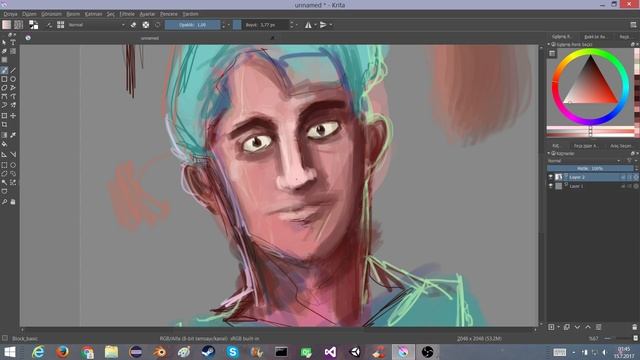Select the Bezier Curve tool
Viewport: 640px width, 360px height.
(4, 97)
